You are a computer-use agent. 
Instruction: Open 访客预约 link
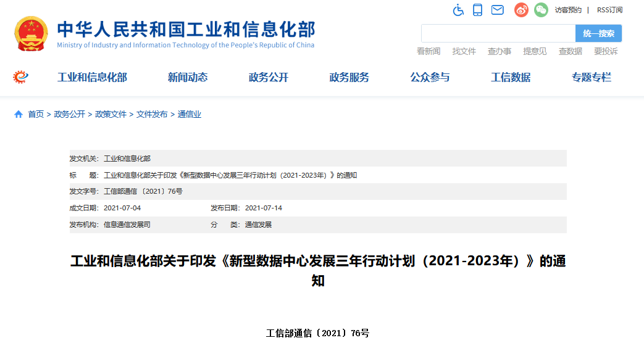568,10
